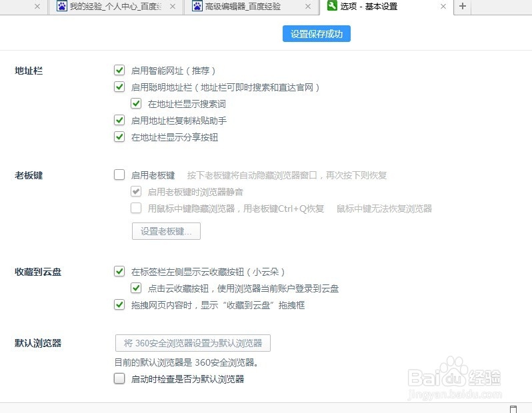
Task: Enable the 启用老板键 checkbox
Action: (x=119, y=175)
